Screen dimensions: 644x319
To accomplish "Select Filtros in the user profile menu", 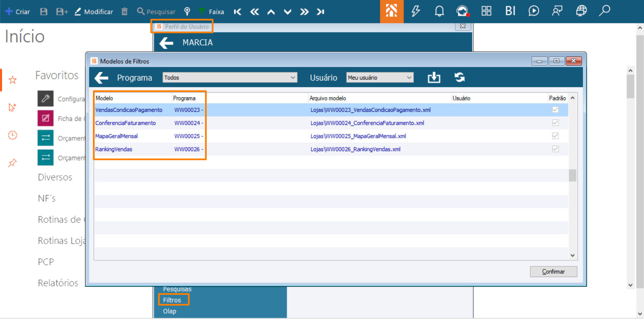I will click(x=172, y=300).
